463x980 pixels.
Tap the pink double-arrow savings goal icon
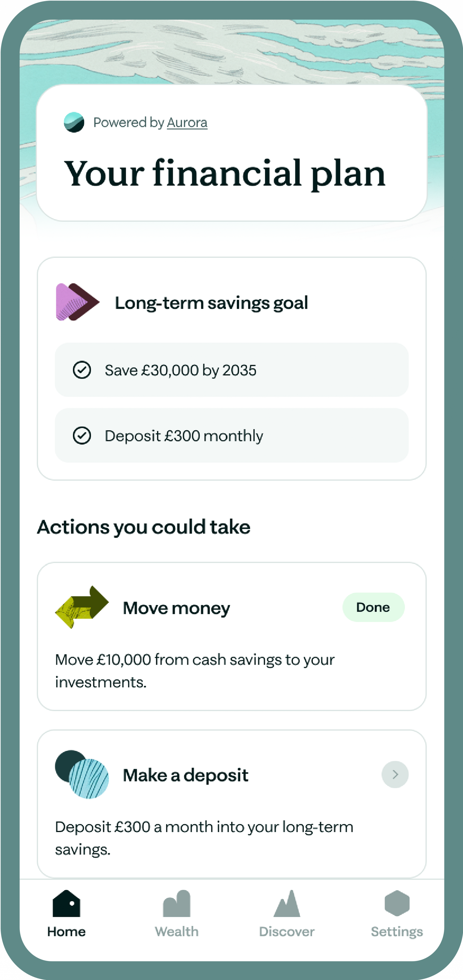tap(77, 302)
